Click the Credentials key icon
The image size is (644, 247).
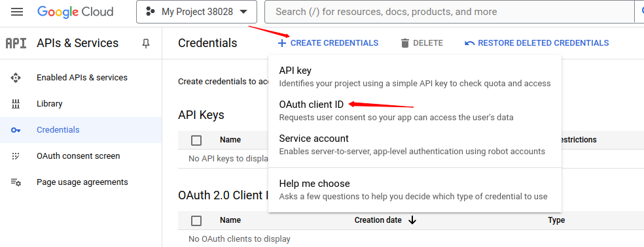[x=16, y=130]
